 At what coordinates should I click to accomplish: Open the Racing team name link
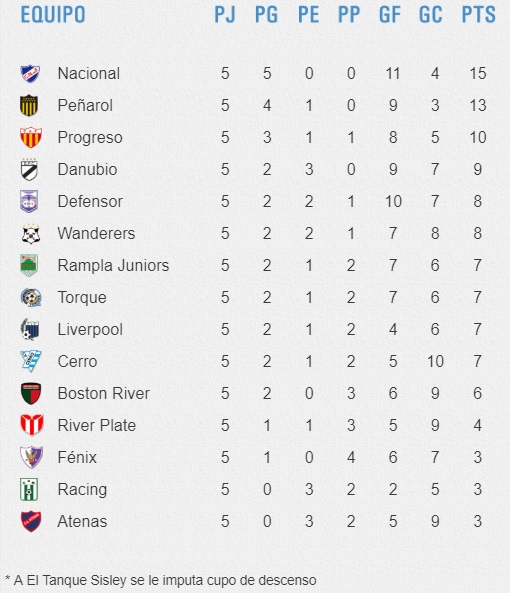82,490
